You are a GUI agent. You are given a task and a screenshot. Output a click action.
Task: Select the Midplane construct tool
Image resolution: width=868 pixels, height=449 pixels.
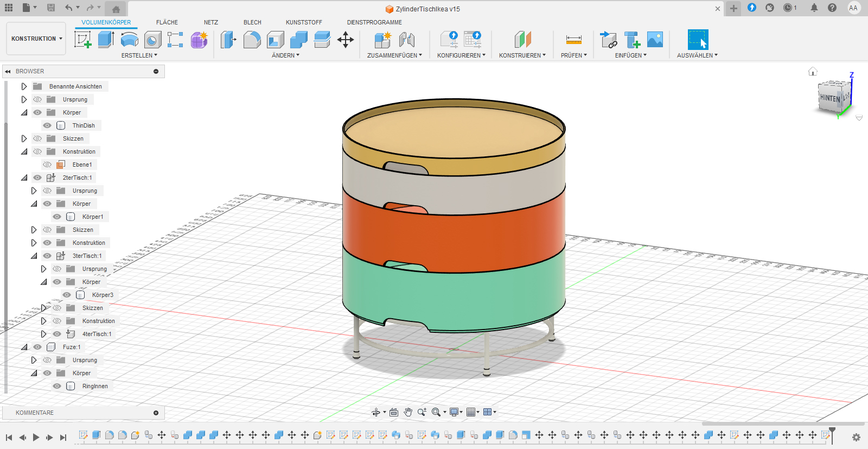point(522,40)
